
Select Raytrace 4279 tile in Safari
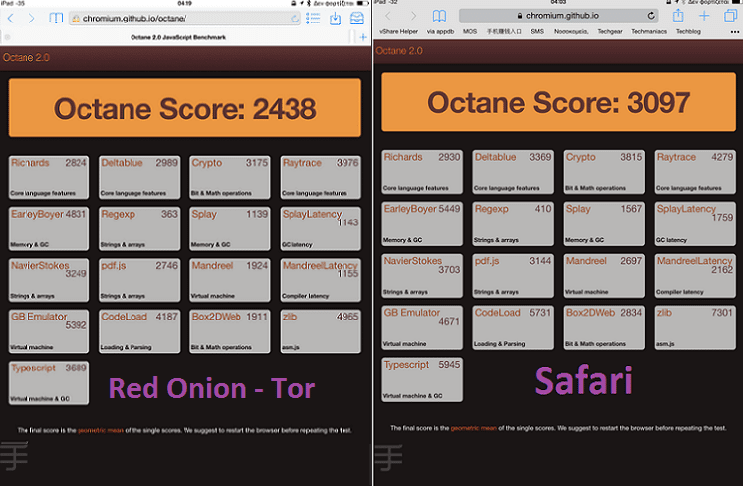click(x=695, y=172)
